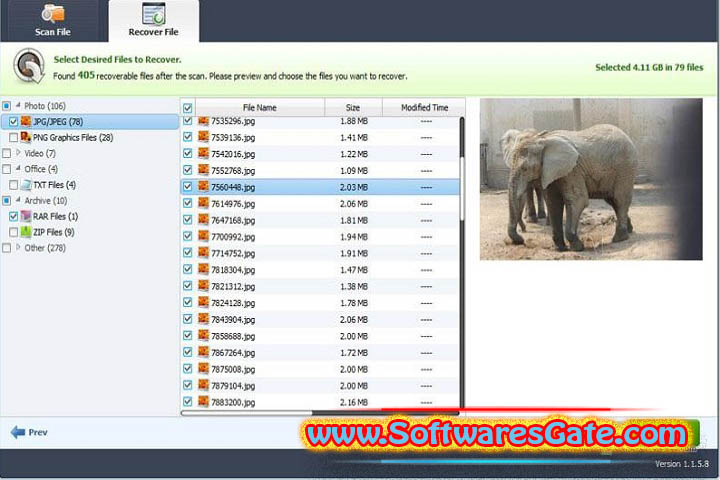Click the Recover File window icon
The image size is (720, 480).
pyautogui.click(x=154, y=13)
